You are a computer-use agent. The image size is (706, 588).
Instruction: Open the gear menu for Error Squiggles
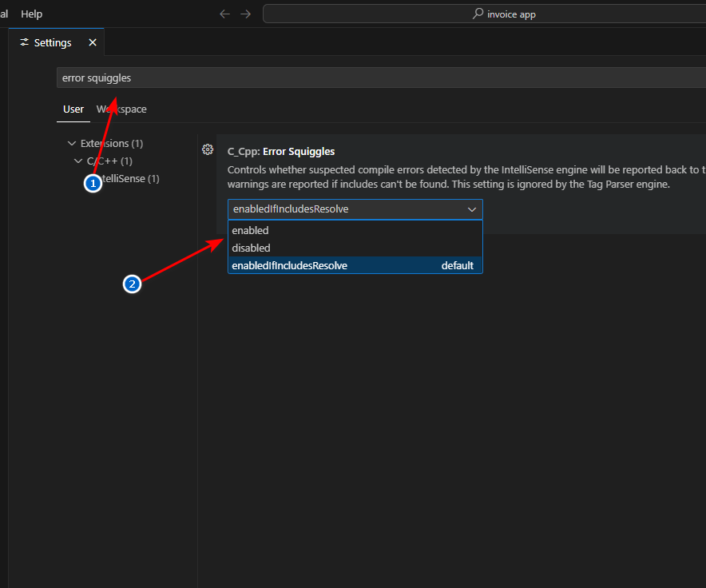(208, 149)
